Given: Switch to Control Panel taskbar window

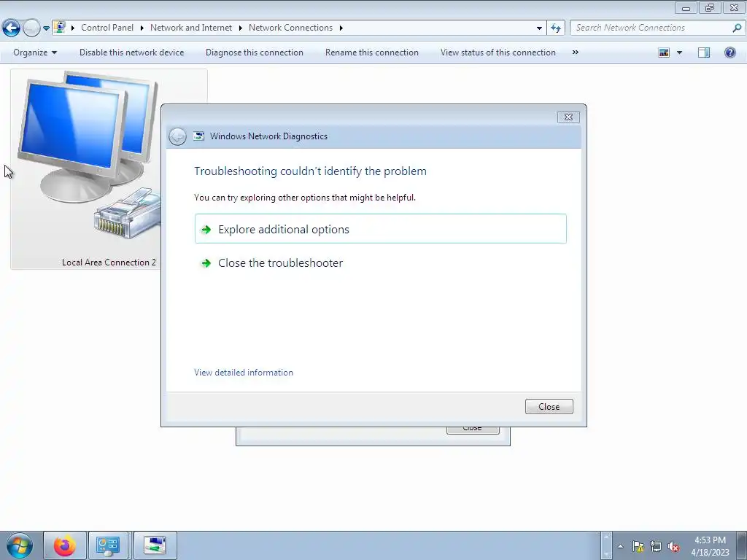Looking at the screenshot, I should click(108, 545).
